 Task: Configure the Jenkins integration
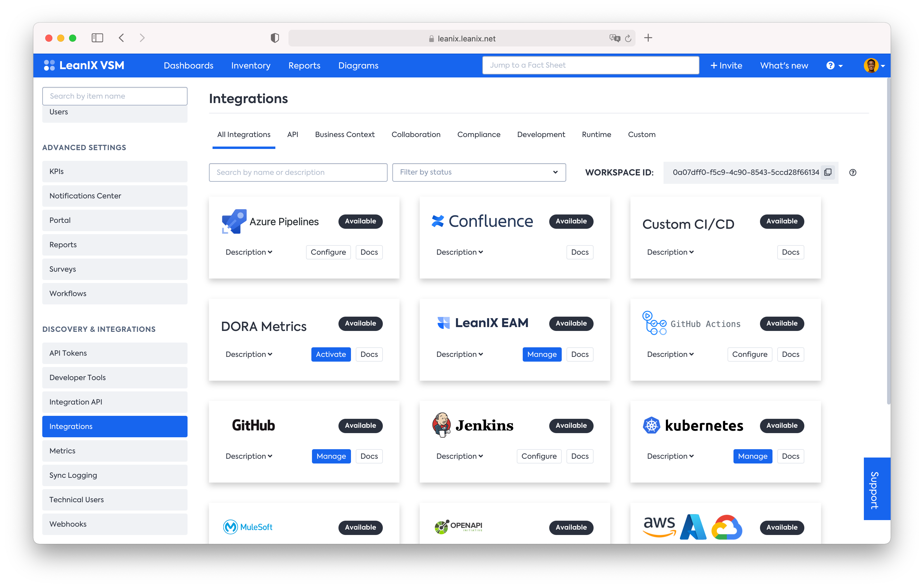pyautogui.click(x=539, y=456)
